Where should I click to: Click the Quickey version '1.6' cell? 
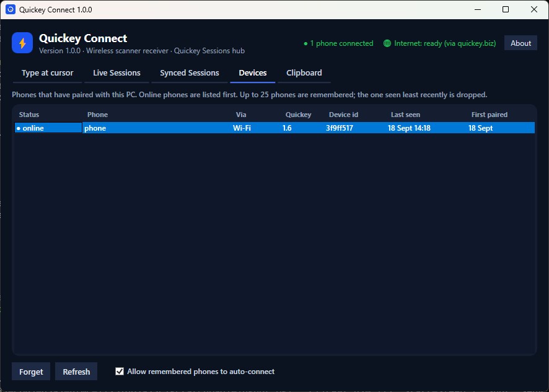pyautogui.click(x=302, y=128)
